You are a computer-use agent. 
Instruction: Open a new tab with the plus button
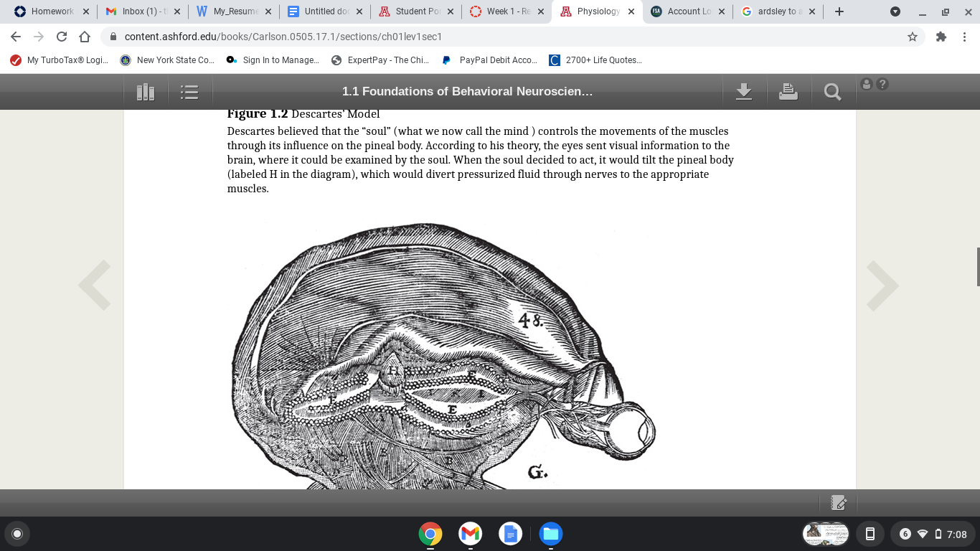(839, 11)
